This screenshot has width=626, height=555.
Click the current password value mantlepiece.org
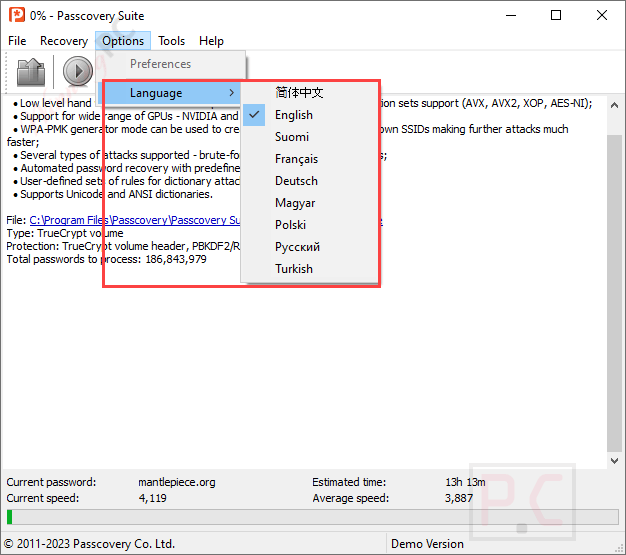[177, 482]
